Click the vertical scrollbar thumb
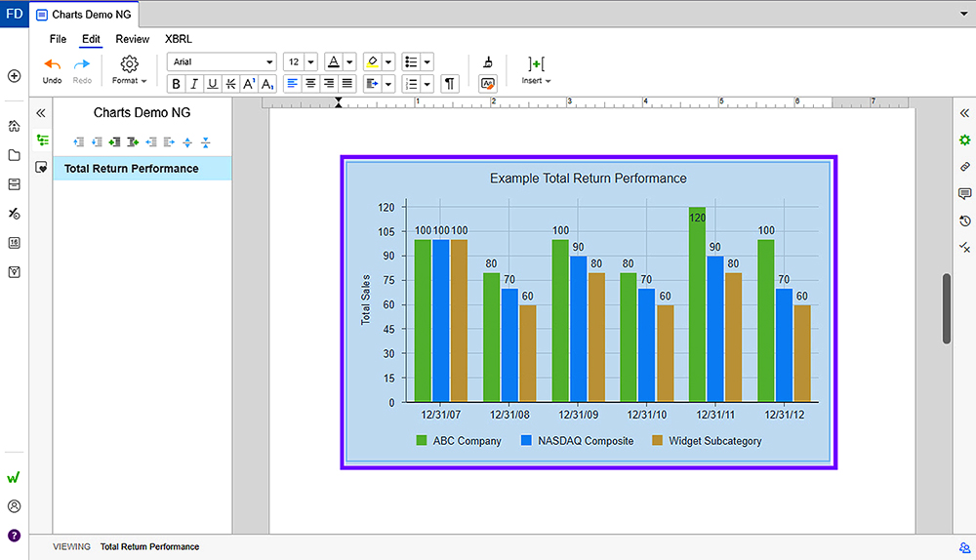 946,308
